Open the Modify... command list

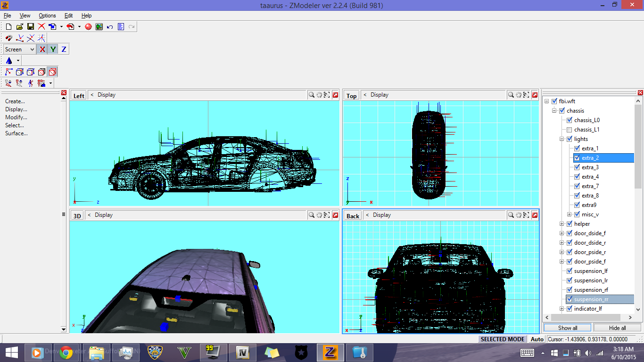tap(16, 117)
